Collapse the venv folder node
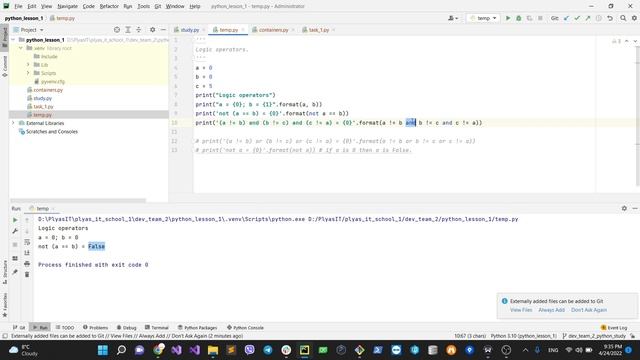Image resolution: width=640 pixels, height=360 pixels. pyautogui.click(x=21, y=48)
